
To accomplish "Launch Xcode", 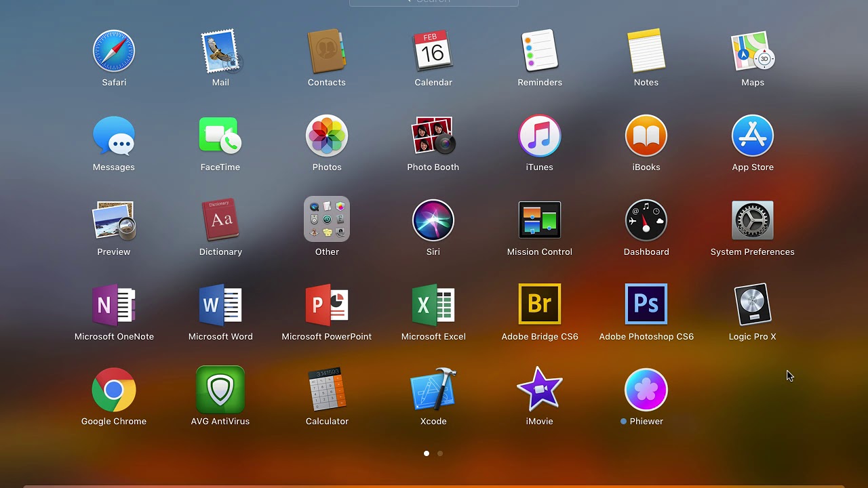I will point(433,390).
